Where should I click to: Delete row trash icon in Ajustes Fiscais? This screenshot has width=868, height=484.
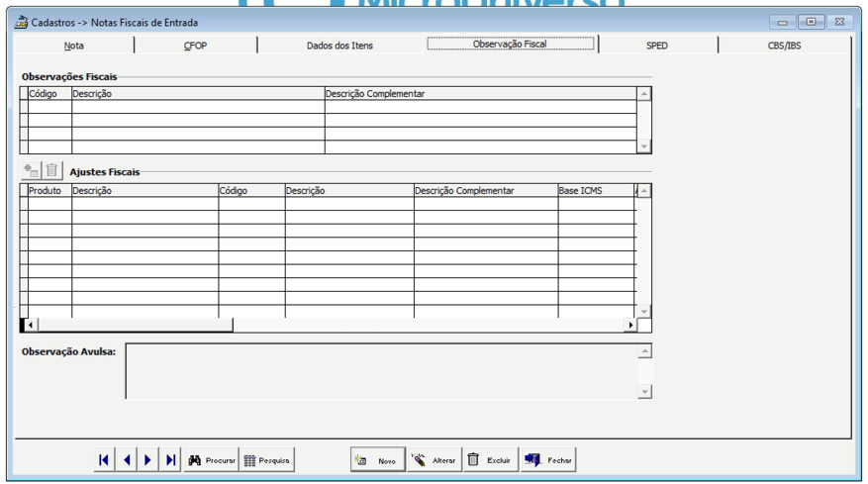(x=52, y=170)
